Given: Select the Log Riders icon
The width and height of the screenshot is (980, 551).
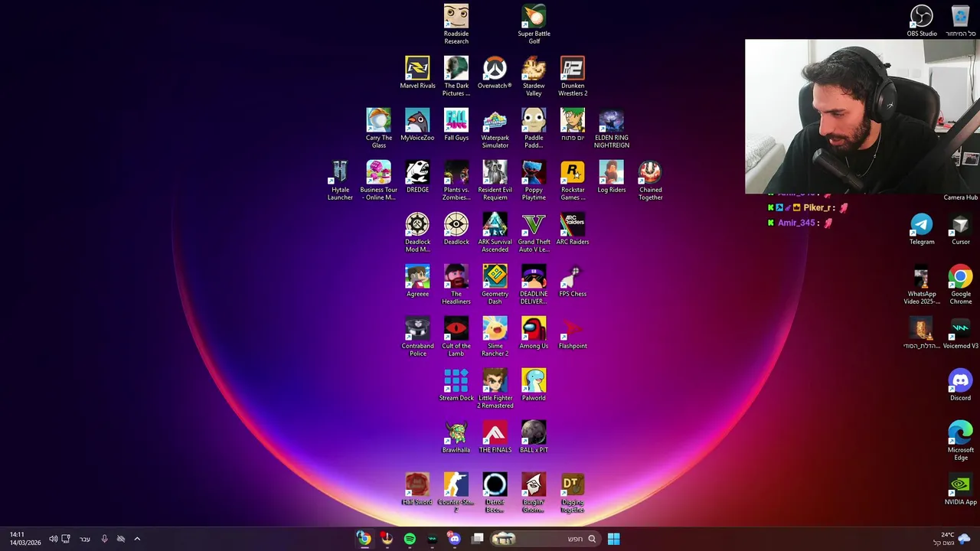Looking at the screenshot, I should pyautogui.click(x=611, y=177).
